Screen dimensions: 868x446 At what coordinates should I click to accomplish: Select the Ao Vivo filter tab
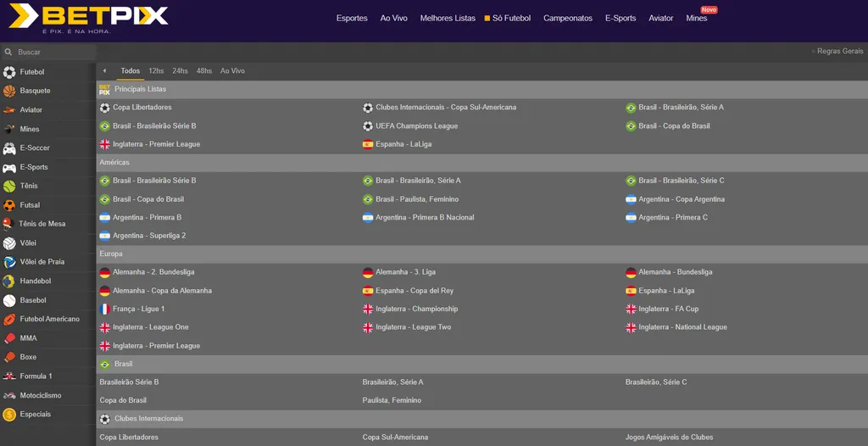[232, 71]
